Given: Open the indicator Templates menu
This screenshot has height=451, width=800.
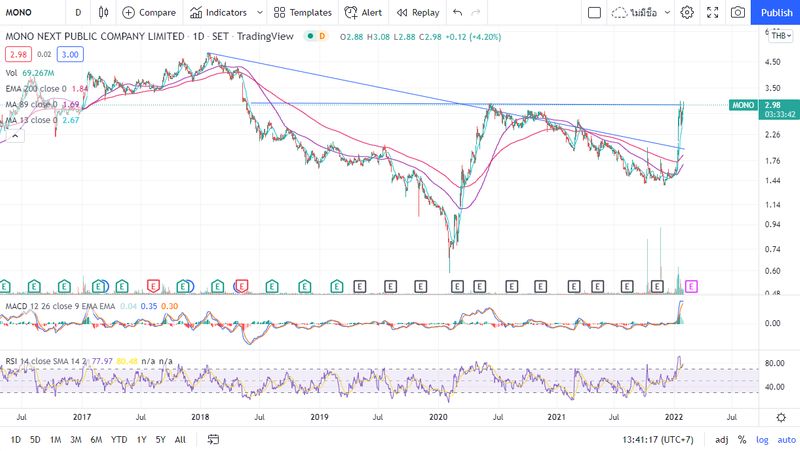Looking at the screenshot, I should [x=303, y=12].
